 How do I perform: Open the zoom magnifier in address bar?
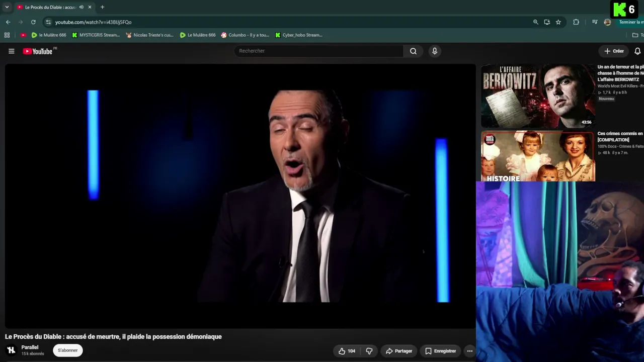536,22
